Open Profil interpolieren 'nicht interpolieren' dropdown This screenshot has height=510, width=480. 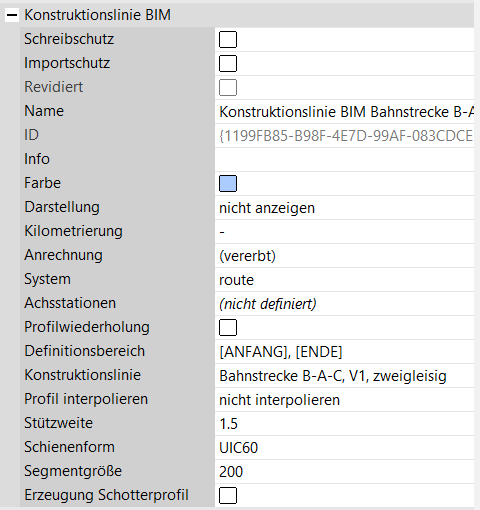coord(345,400)
